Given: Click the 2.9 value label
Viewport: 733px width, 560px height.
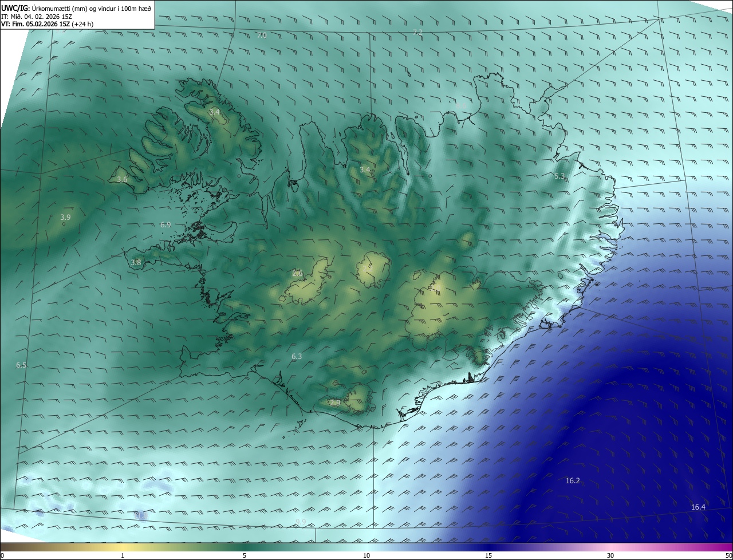Looking at the screenshot, I should click(335, 403).
